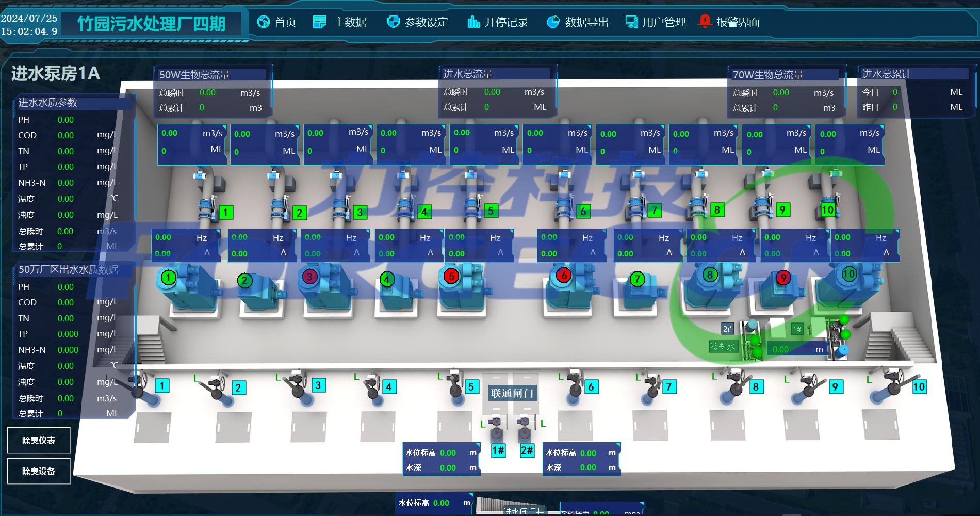Select inlet gate tag 4 in cyan
The height and width of the screenshot is (516, 980).
(x=389, y=387)
